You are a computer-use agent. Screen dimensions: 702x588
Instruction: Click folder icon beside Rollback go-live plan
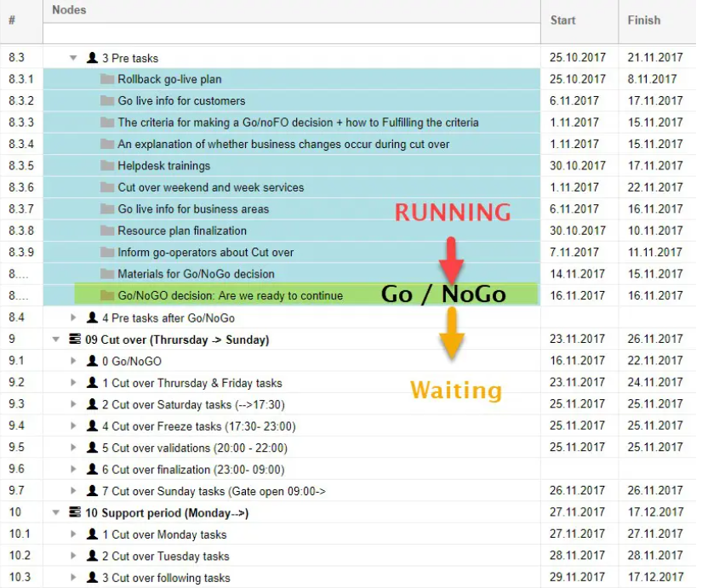tap(107, 79)
